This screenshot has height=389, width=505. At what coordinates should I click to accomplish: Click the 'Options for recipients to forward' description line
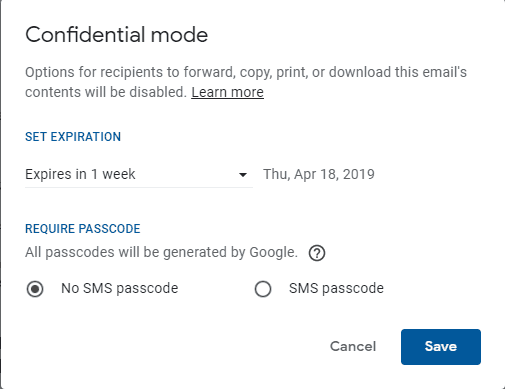pyautogui.click(x=246, y=72)
